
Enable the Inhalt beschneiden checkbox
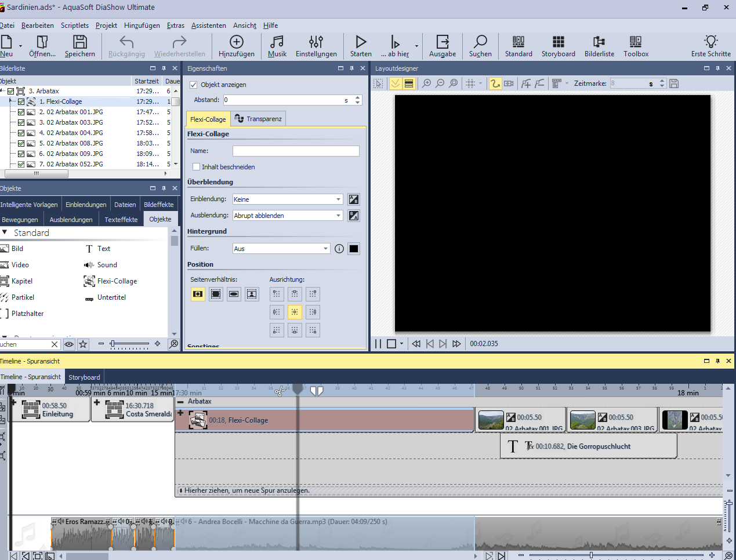click(196, 167)
